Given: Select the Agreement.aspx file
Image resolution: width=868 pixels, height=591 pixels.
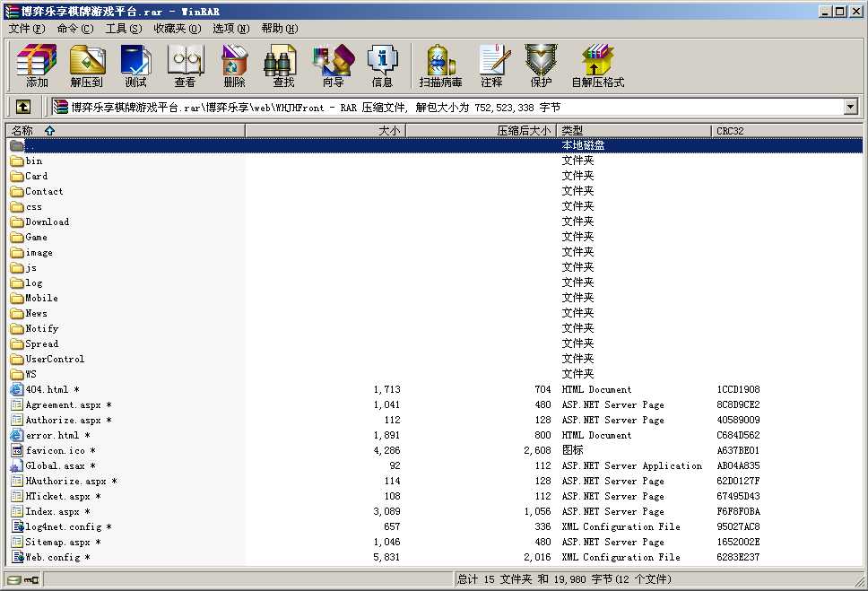Looking at the screenshot, I should (x=62, y=404).
